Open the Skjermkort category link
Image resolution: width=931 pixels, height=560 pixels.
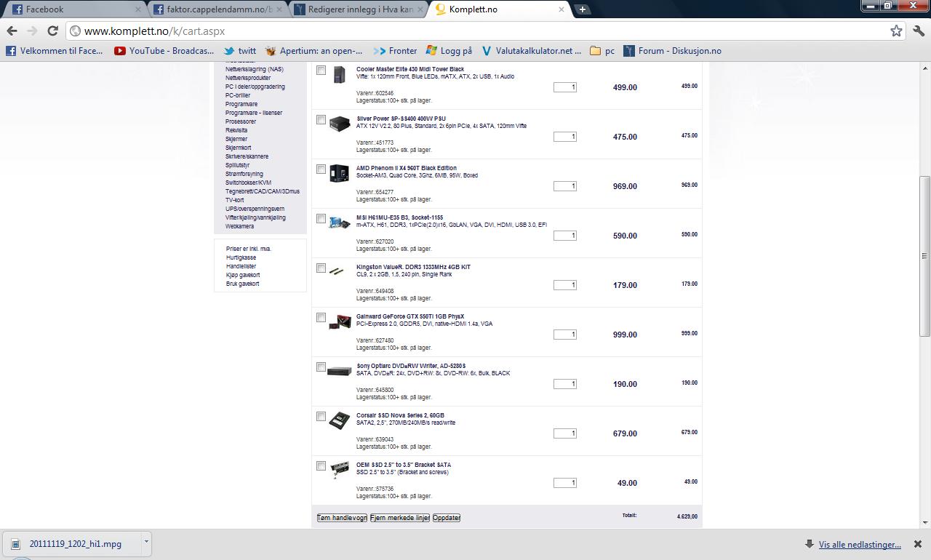tap(238, 148)
